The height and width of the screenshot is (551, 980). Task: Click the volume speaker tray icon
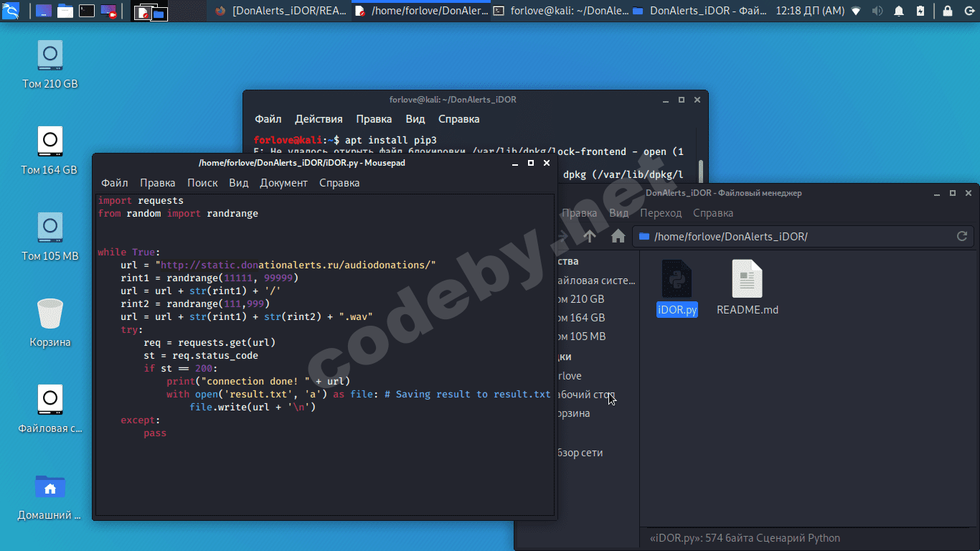[877, 11]
